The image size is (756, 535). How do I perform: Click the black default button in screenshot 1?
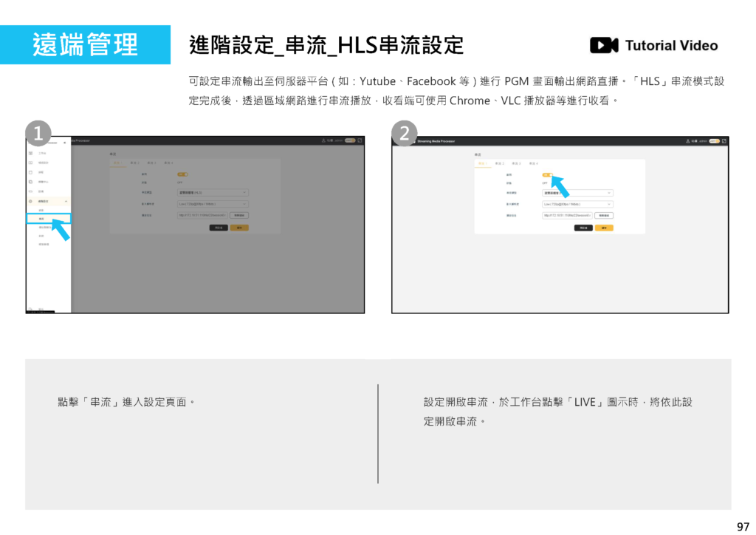point(219,228)
